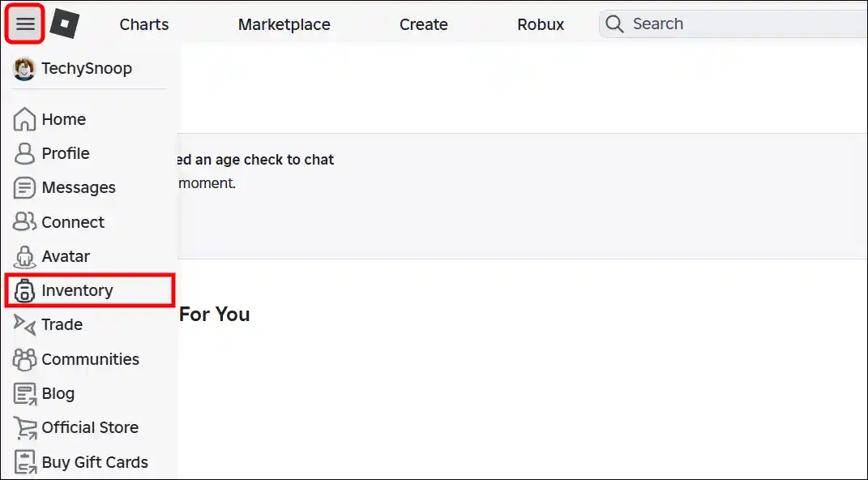Image resolution: width=868 pixels, height=480 pixels.
Task: Click the search magnifier icon
Action: pyautogui.click(x=615, y=24)
